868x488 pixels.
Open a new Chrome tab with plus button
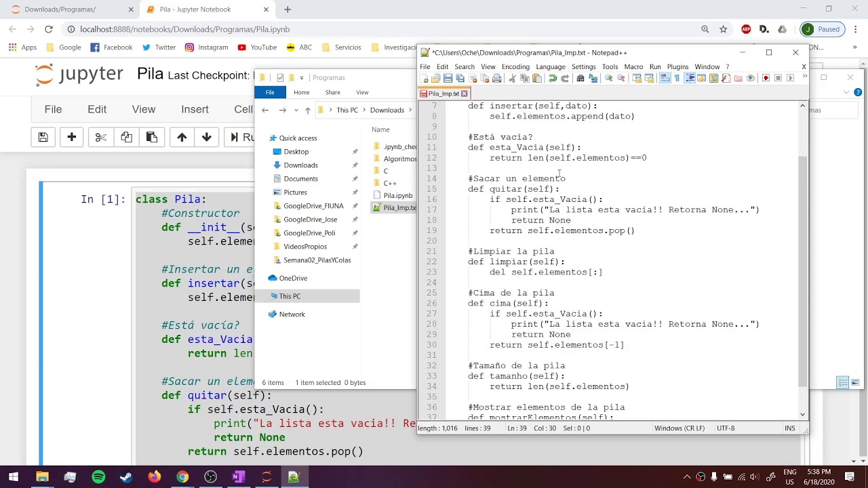click(x=288, y=9)
